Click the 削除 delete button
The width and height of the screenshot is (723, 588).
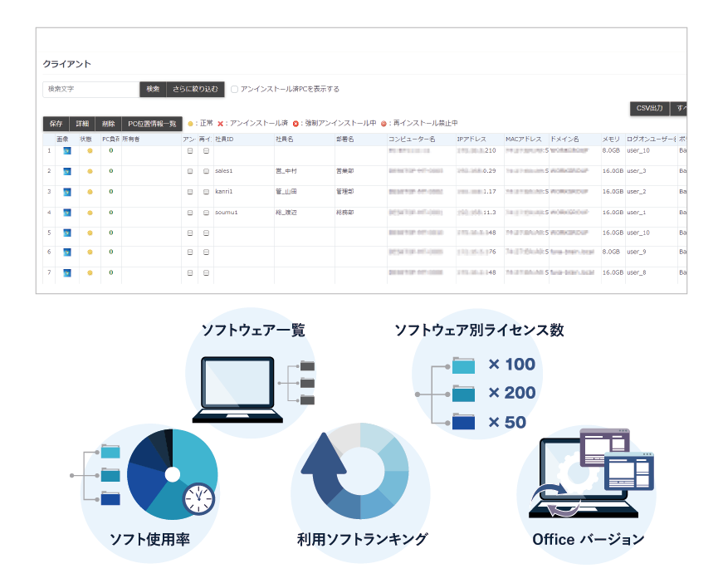(109, 124)
